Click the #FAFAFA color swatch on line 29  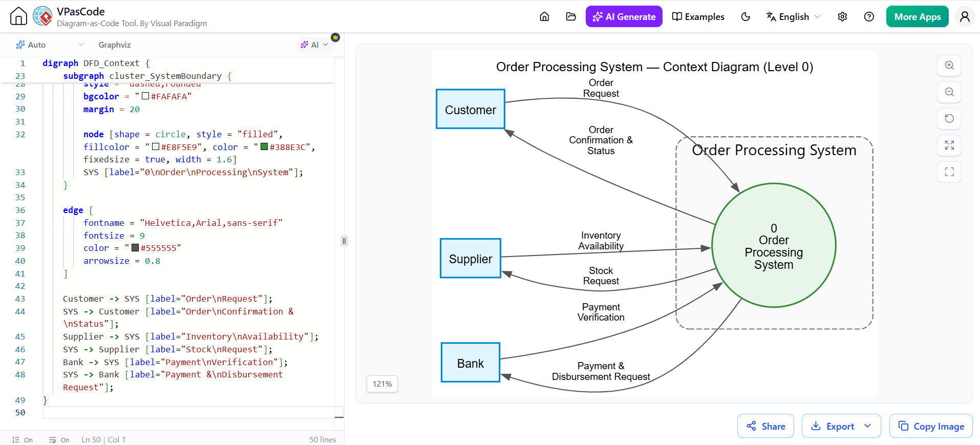pos(145,96)
